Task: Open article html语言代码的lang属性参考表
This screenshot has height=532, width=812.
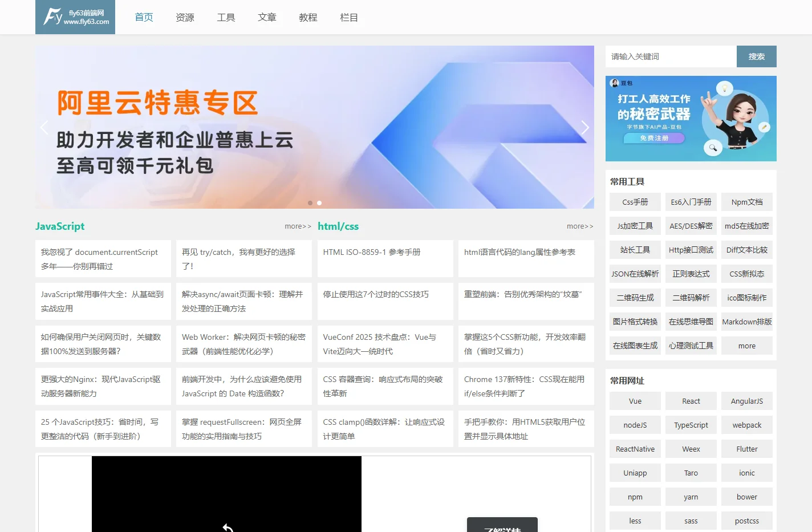Action: point(526,259)
